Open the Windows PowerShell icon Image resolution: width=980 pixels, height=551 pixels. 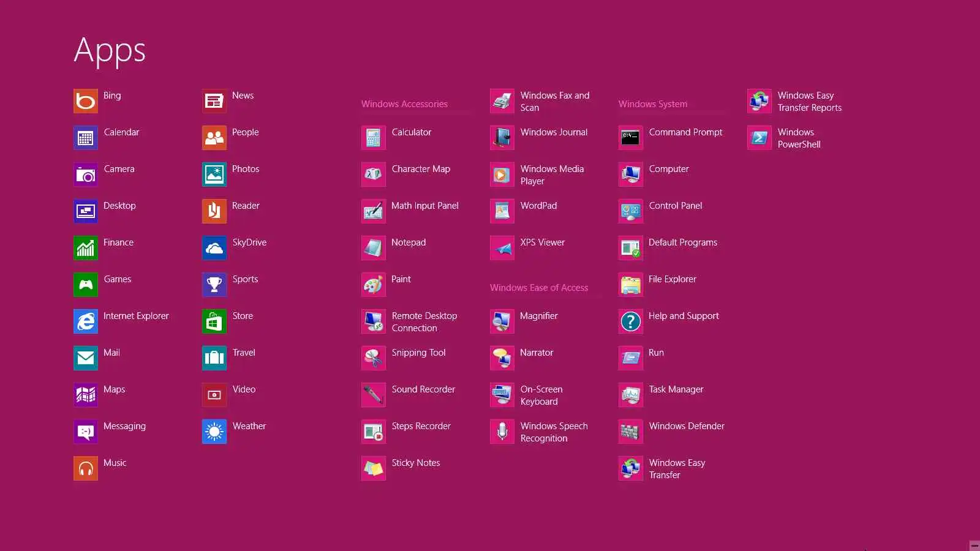759,138
